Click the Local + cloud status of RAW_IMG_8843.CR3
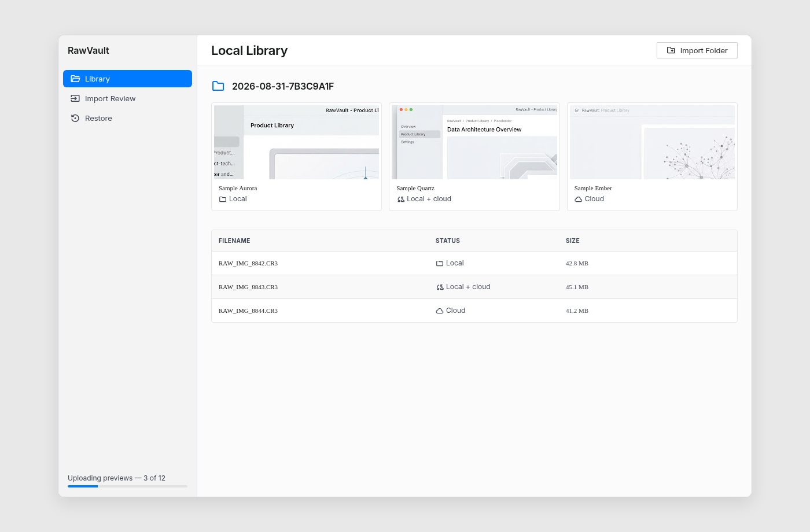This screenshot has height=532, width=810. point(468,287)
